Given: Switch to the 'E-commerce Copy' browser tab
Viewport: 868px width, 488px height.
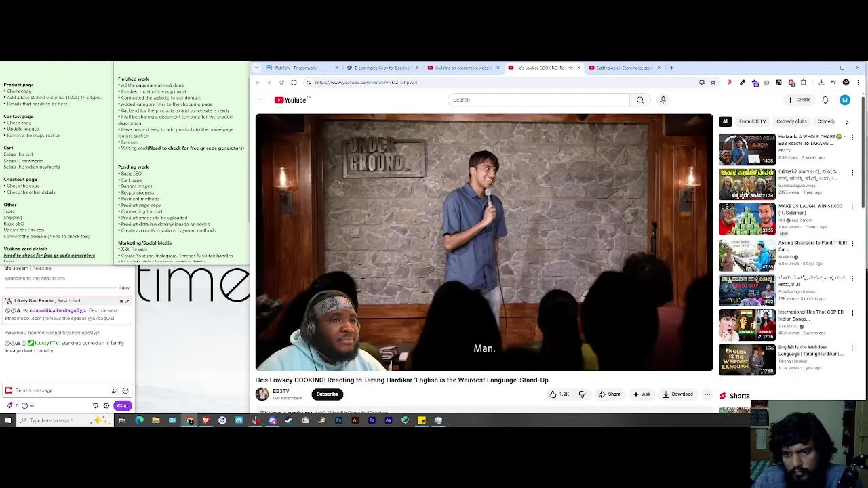Looking at the screenshot, I should pyautogui.click(x=382, y=68).
